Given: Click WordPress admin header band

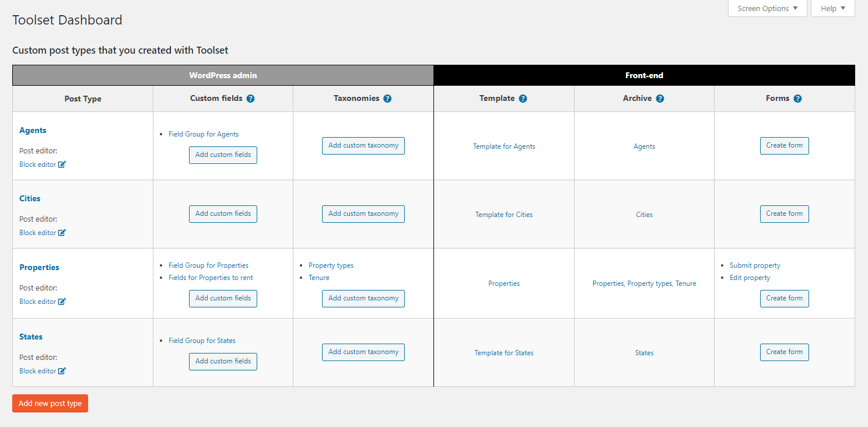Looking at the screenshot, I should pyautogui.click(x=223, y=75).
